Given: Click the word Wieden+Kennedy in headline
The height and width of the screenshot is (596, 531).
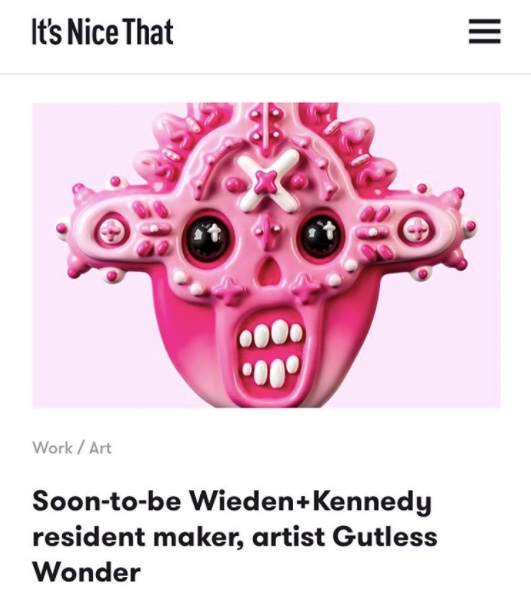Looking at the screenshot, I should (311, 502).
